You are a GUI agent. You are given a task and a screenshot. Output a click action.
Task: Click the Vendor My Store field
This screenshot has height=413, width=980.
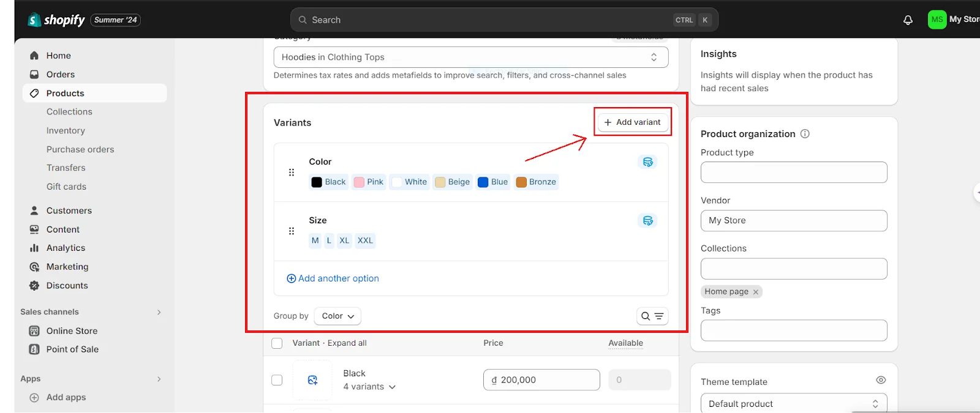794,220
